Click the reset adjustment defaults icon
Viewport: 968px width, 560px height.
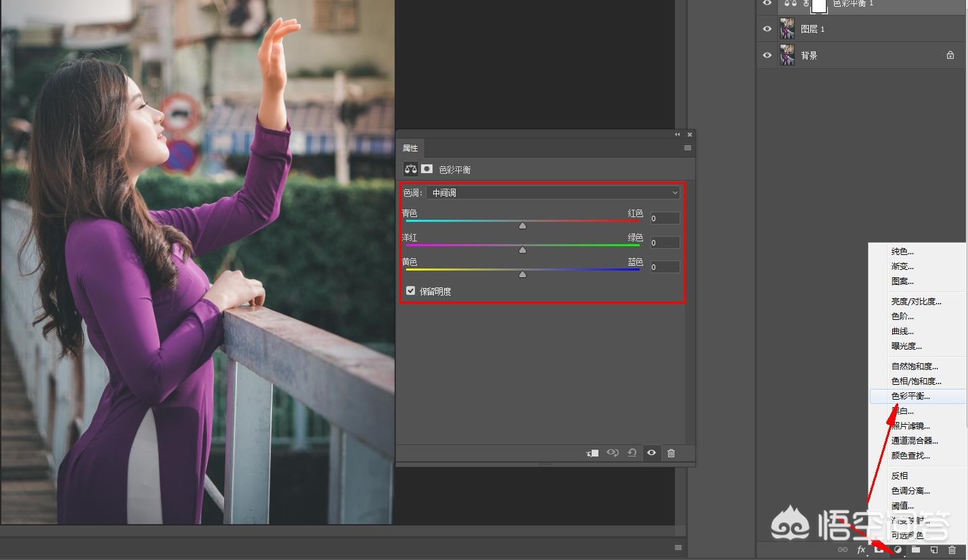[632, 453]
